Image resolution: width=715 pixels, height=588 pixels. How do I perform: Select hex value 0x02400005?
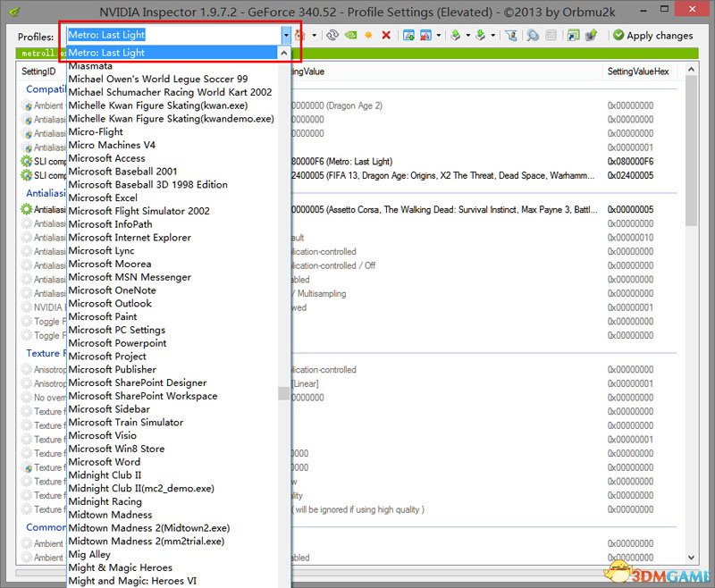pos(630,175)
